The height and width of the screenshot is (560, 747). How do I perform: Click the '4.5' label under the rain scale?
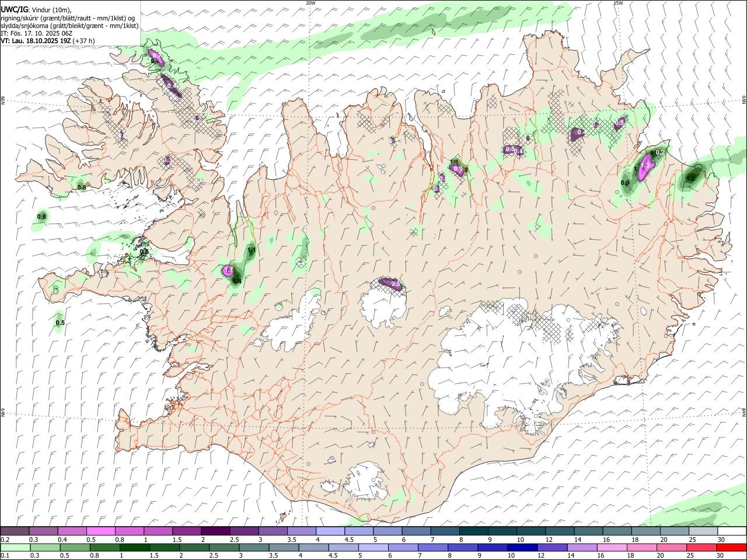coord(334,555)
